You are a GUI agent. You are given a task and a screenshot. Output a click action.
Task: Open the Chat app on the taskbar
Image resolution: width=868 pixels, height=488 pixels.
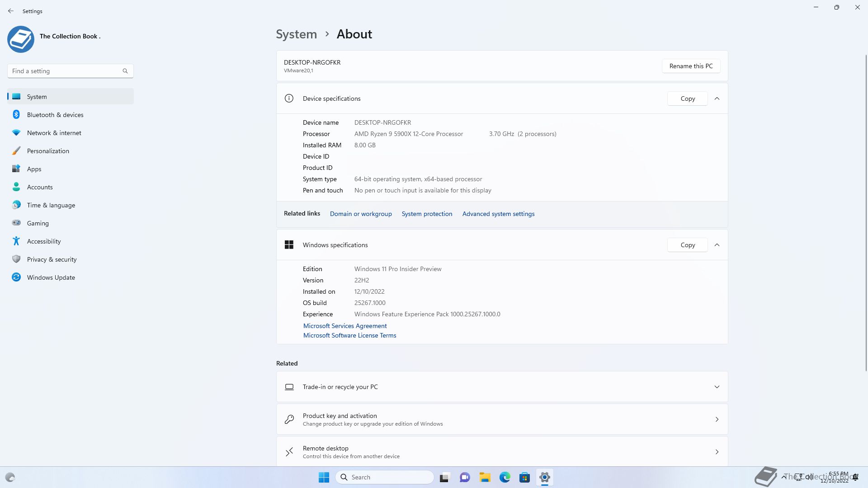pyautogui.click(x=465, y=477)
